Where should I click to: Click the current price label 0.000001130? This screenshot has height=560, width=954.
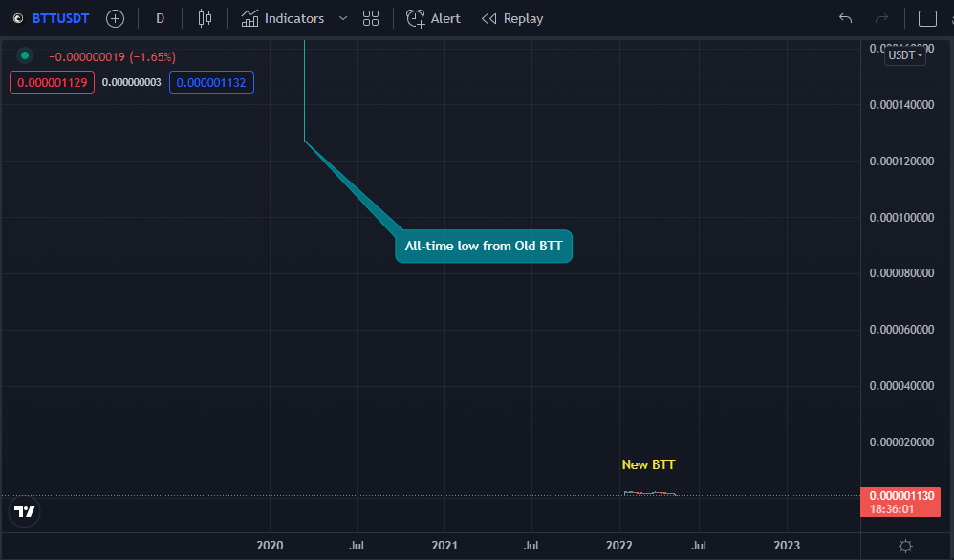(x=901, y=496)
